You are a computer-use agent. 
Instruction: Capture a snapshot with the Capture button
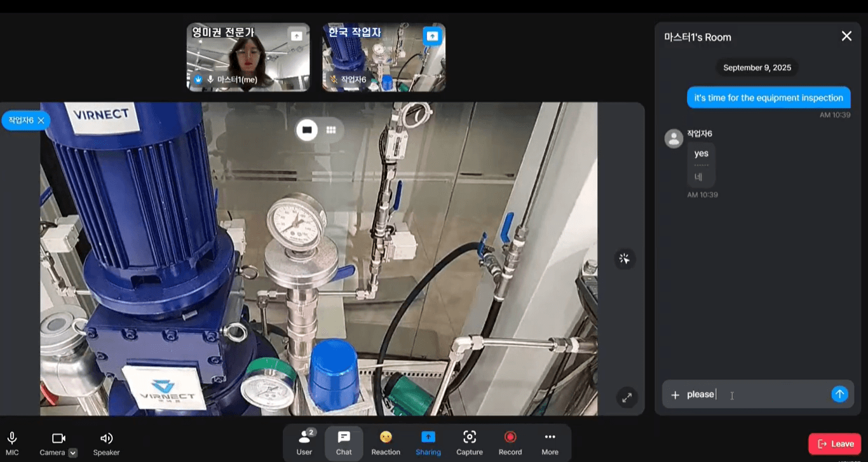click(470, 443)
